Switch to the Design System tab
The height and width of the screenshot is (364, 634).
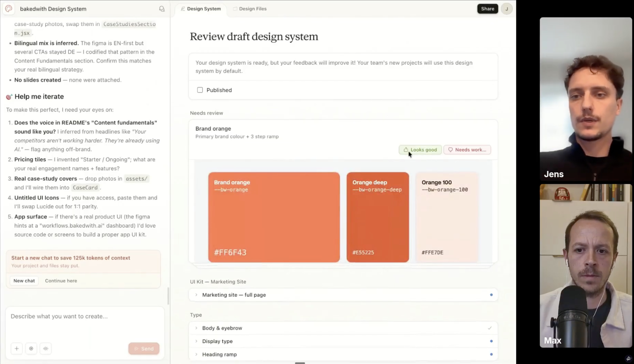point(201,9)
